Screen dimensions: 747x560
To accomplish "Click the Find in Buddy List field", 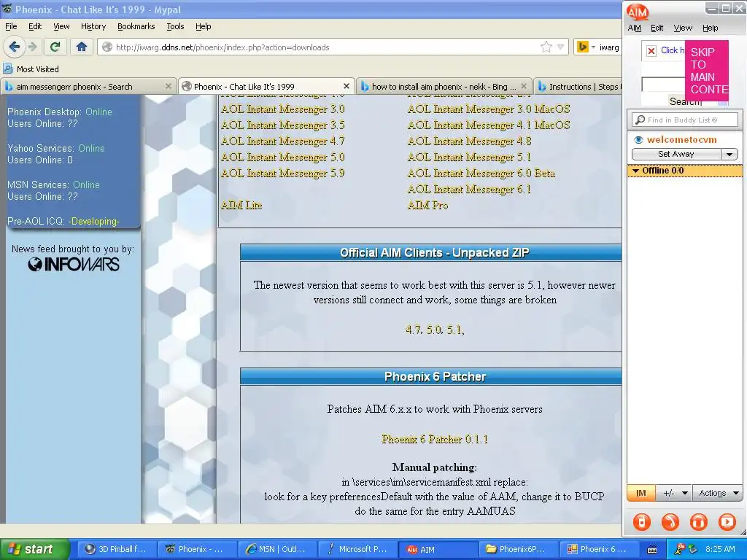I will (x=684, y=120).
